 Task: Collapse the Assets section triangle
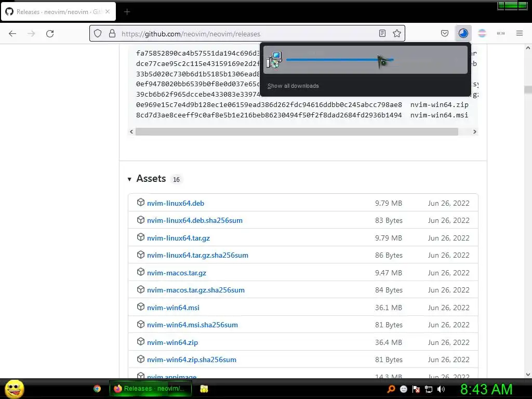pyautogui.click(x=129, y=179)
